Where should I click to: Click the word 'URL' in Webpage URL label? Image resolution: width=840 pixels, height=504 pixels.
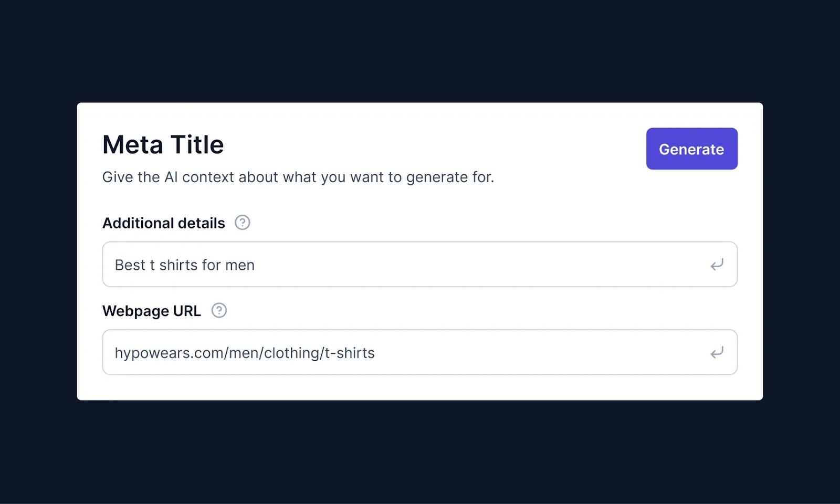click(x=187, y=311)
